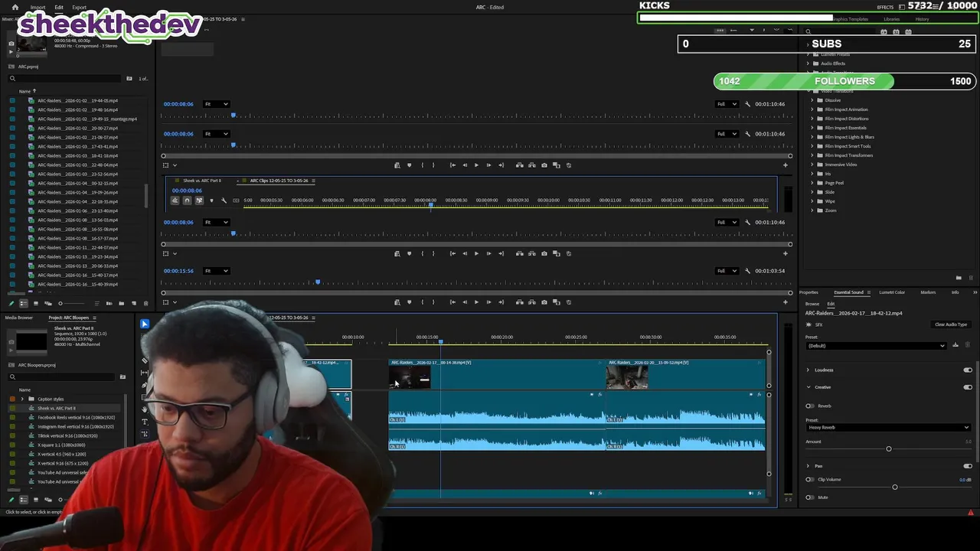This screenshot has height=551, width=980.
Task: Open the Media Browser tab
Action: [x=19, y=318]
